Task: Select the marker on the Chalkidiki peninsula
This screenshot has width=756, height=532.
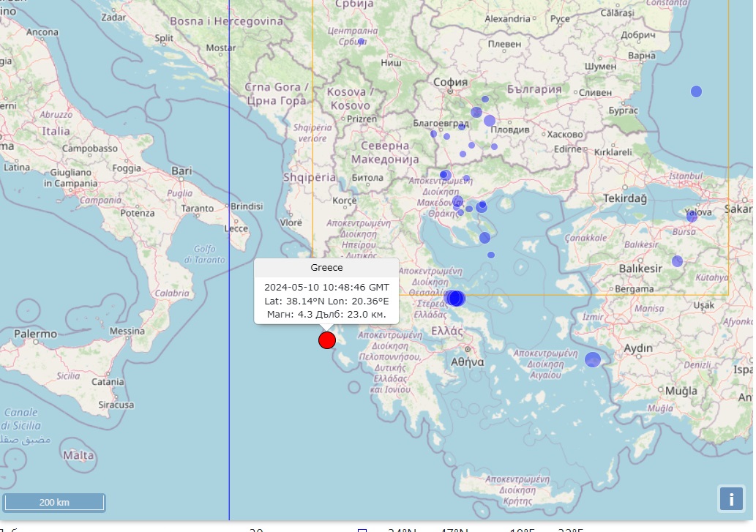Action: (x=484, y=238)
